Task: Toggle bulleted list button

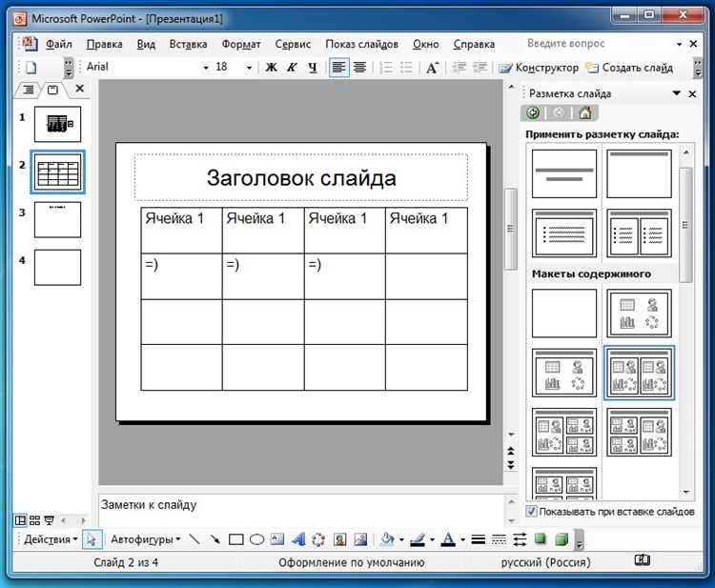Action: [x=406, y=68]
